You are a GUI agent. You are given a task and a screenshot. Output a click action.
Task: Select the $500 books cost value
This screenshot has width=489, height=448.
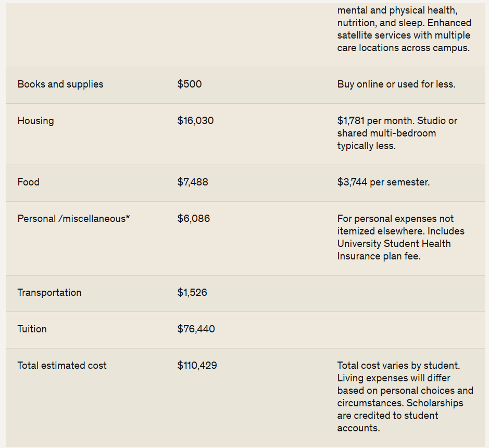click(x=190, y=84)
